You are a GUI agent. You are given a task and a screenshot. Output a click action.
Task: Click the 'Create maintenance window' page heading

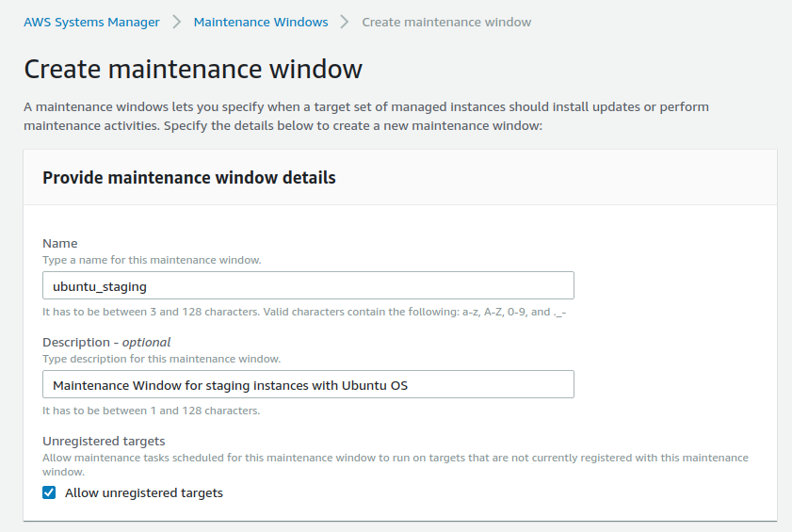click(x=193, y=70)
